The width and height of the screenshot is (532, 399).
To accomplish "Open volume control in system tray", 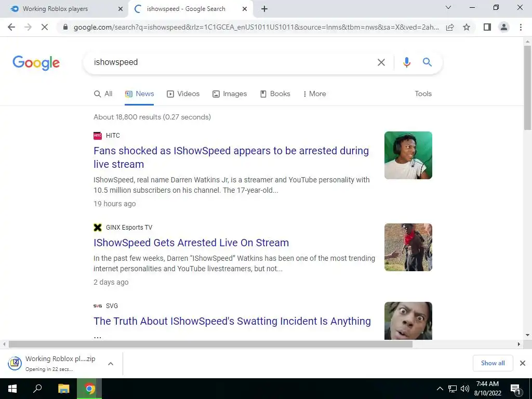I will point(465,389).
